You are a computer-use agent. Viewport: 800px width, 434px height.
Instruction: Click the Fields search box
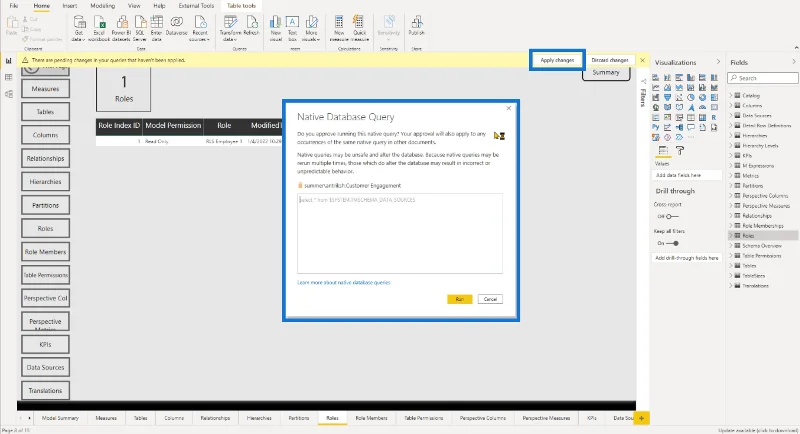(x=763, y=78)
